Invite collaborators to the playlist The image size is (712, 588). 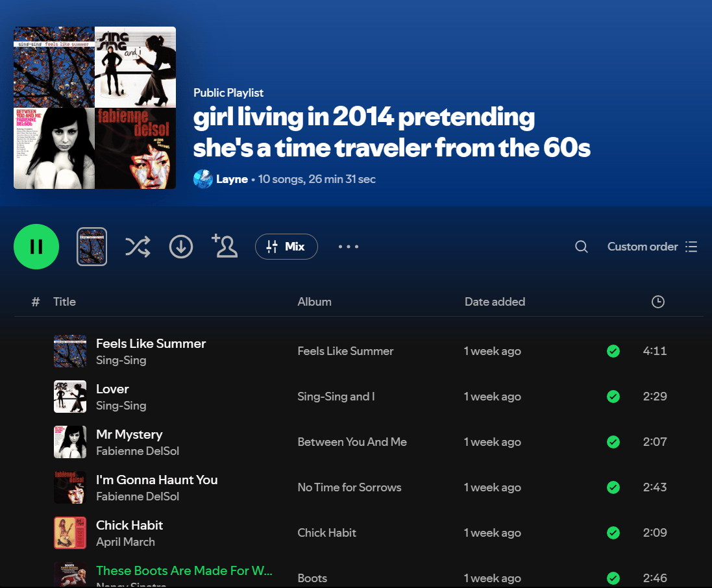click(225, 246)
